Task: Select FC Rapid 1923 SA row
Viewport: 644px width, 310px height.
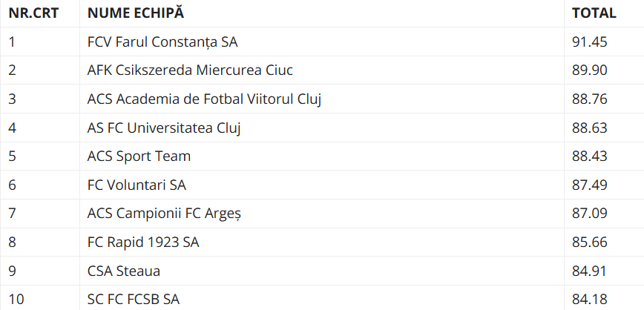Action: tap(143, 243)
